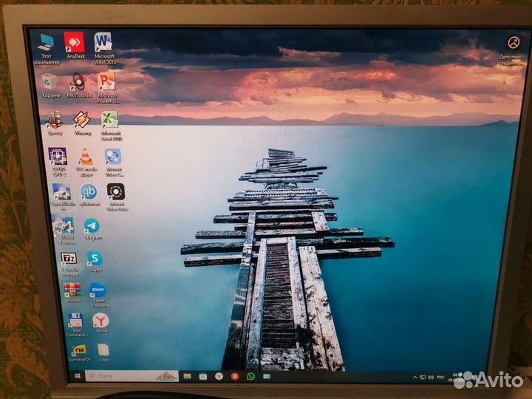Open the Microsoft Excel desktop shortcut
532x399 pixels.
109,120
